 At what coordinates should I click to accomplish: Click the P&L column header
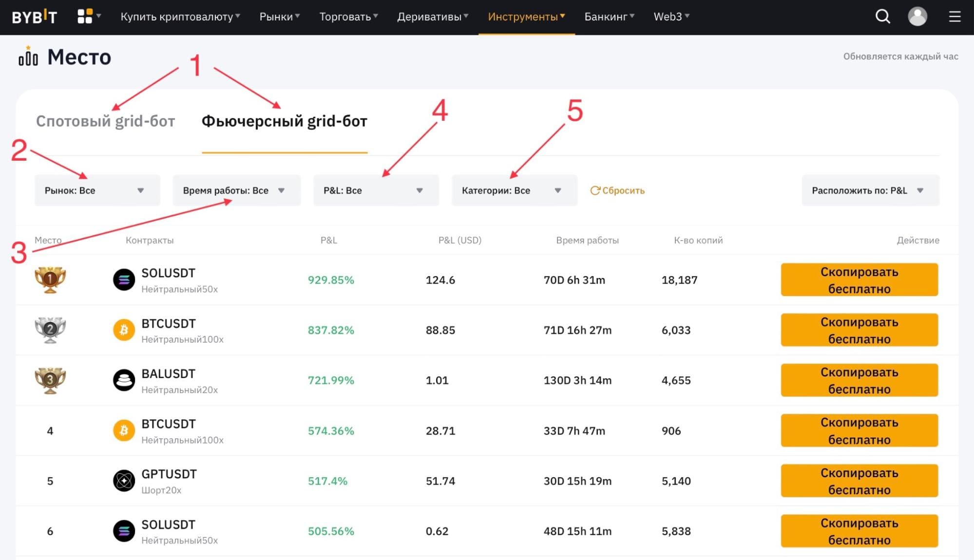pos(329,240)
